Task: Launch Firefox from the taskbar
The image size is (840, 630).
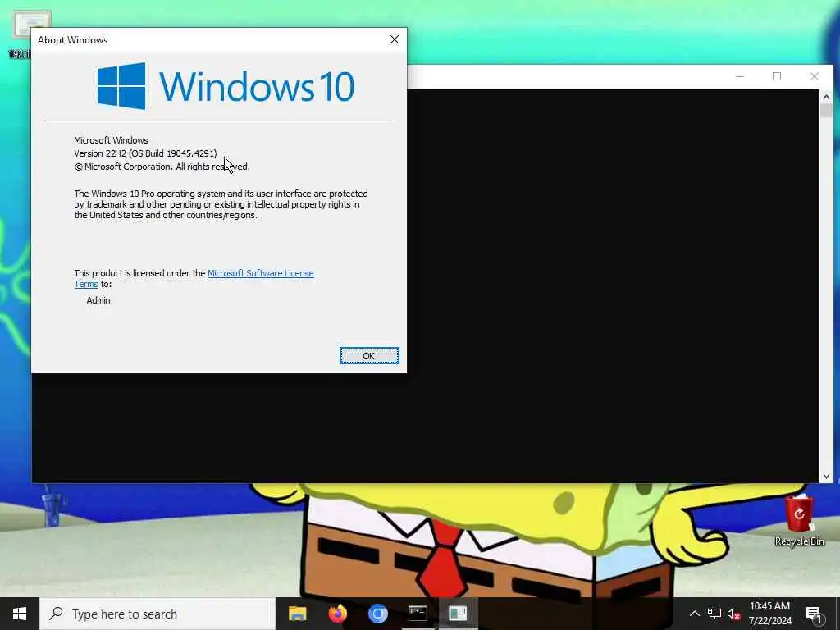Action: tap(337, 614)
